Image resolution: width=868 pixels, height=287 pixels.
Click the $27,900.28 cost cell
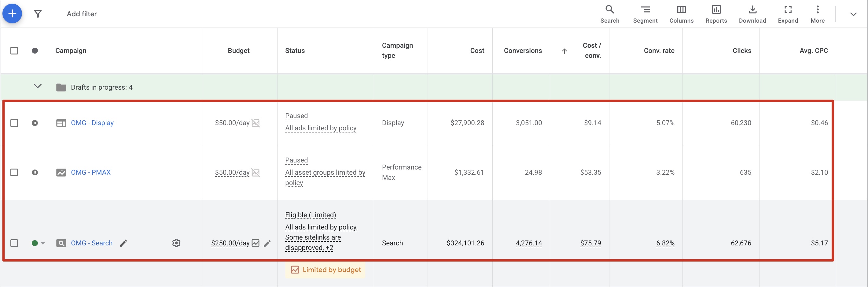tap(467, 123)
